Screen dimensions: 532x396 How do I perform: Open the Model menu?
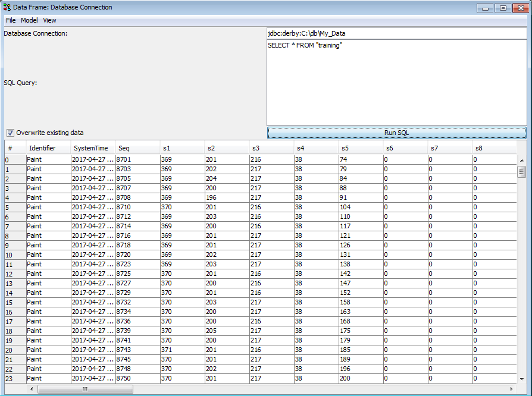pyautogui.click(x=29, y=20)
